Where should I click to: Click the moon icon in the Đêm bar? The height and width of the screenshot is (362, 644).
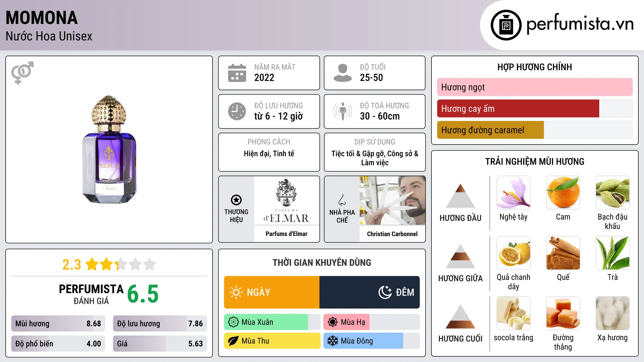(385, 292)
